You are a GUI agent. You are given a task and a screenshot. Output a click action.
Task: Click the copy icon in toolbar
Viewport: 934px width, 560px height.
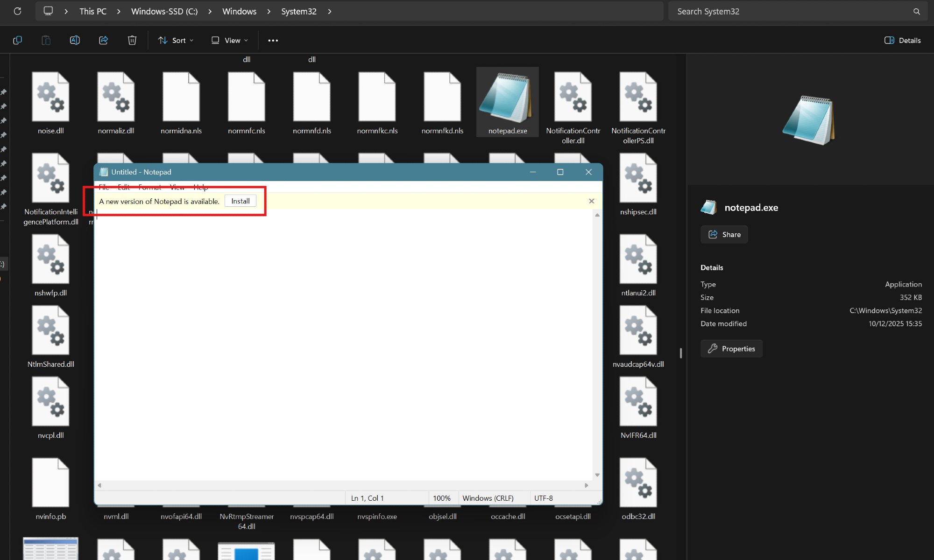[17, 41]
